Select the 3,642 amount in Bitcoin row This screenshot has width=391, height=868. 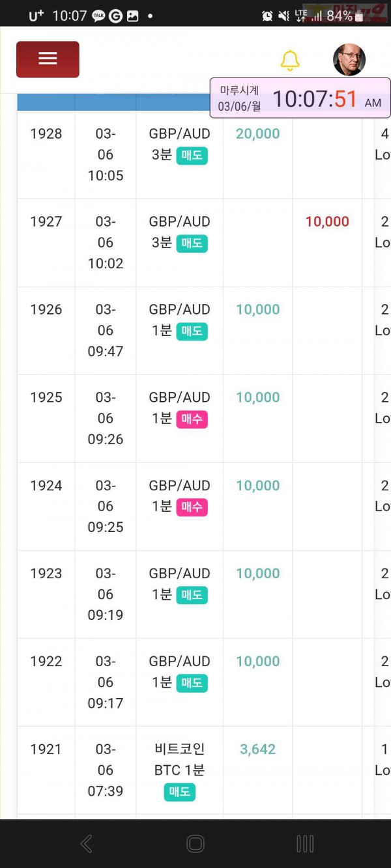click(257, 749)
